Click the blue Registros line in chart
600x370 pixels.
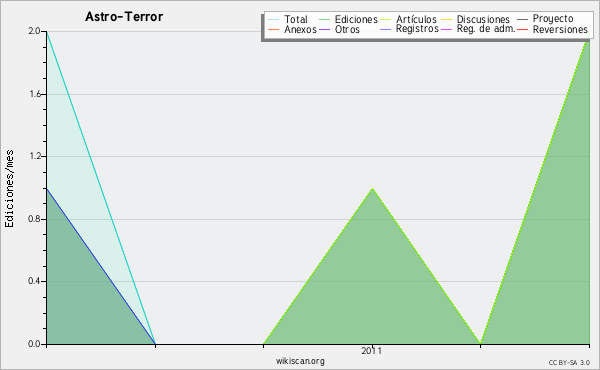[101, 266]
